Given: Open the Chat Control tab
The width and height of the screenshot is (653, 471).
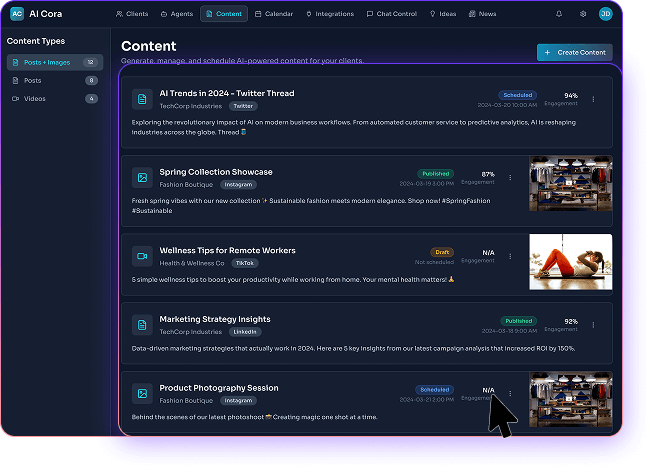Looking at the screenshot, I should click(392, 14).
